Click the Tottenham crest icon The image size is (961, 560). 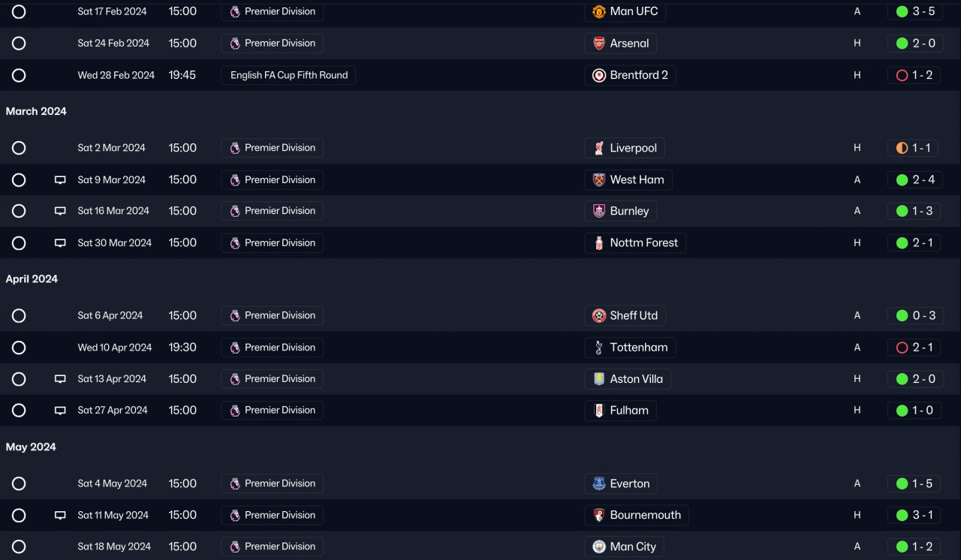point(599,348)
